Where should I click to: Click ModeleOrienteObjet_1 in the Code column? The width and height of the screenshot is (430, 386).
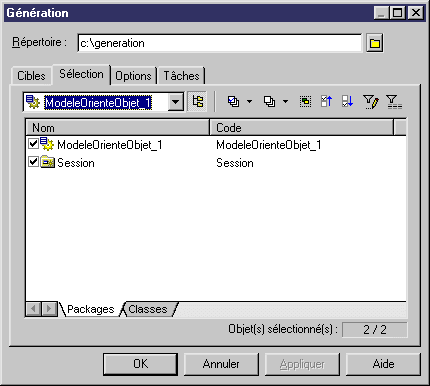269,145
